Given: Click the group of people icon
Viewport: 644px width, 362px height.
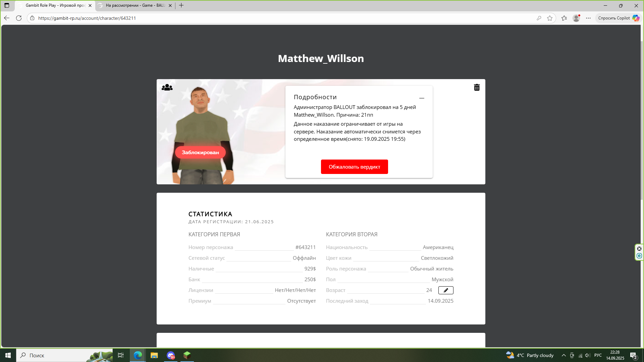Looking at the screenshot, I should pos(167,87).
